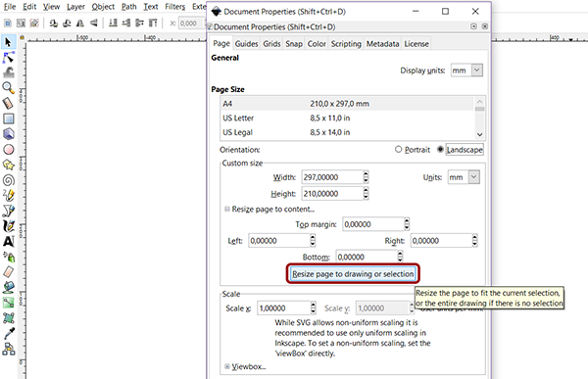Select the Connector diagram tool
The image size is (588, 379).
[8, 349]
